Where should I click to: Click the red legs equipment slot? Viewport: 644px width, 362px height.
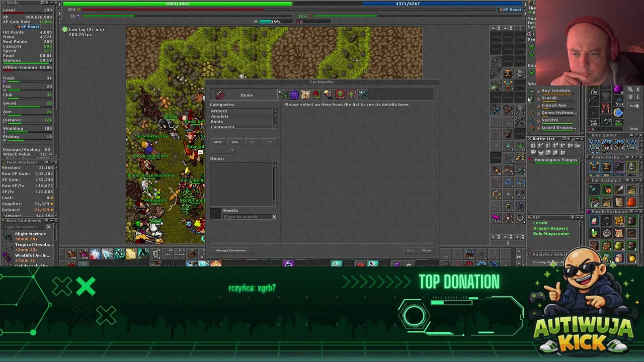pyautogui.click(x=606, y=108)
